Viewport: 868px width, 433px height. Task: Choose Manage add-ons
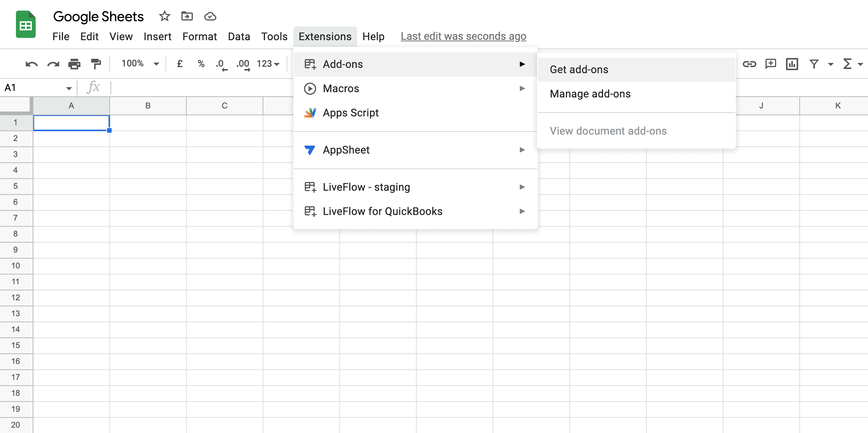(x=636, y=94)
